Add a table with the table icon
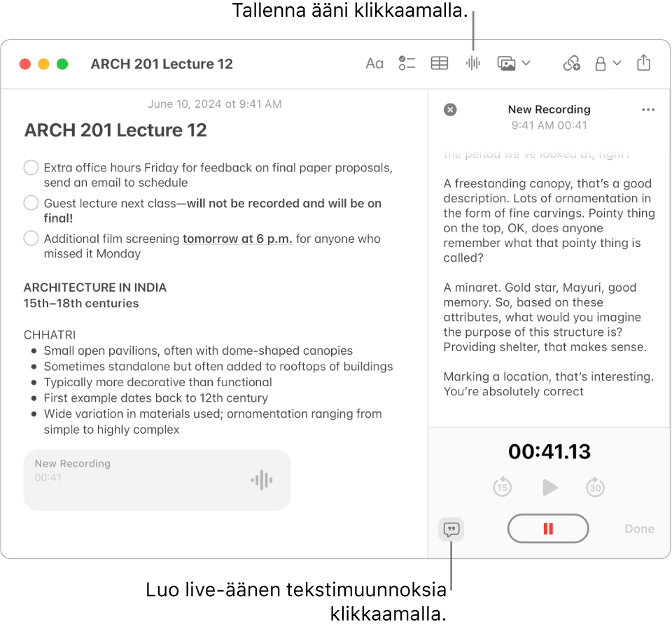The height and width of the screenshot is (629, 672). click(439, 63)
